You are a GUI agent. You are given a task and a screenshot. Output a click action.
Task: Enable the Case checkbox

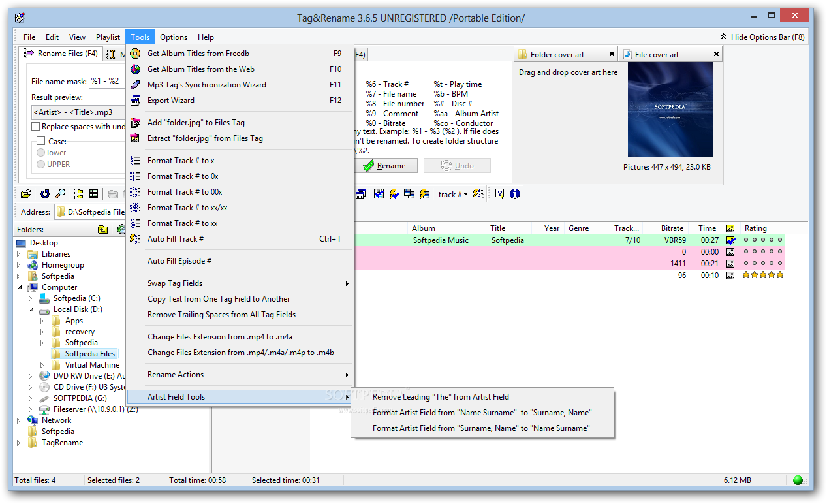coord(41,141)
